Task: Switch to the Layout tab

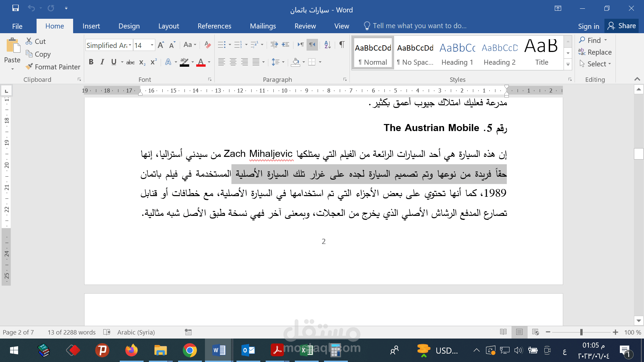Action: click(169, 26)
